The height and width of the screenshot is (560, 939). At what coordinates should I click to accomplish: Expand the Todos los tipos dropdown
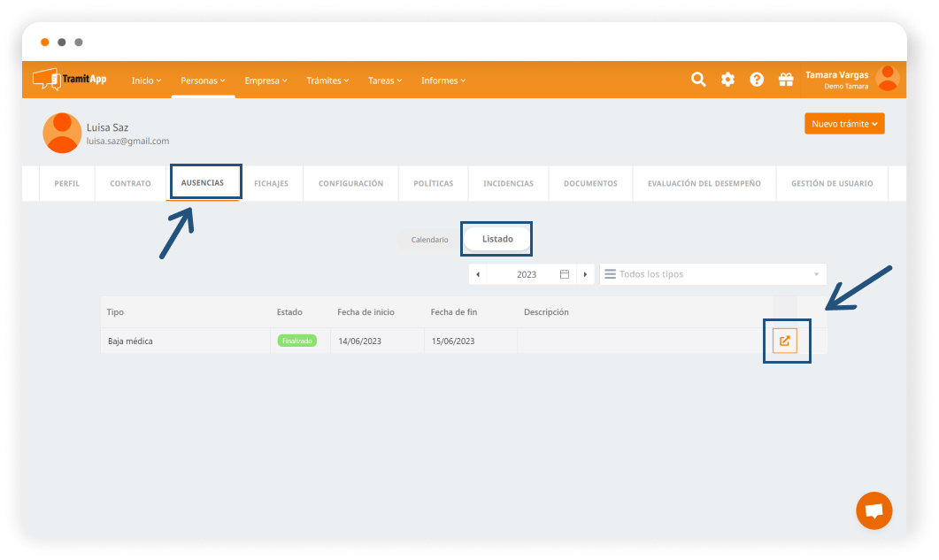point(712,274)
